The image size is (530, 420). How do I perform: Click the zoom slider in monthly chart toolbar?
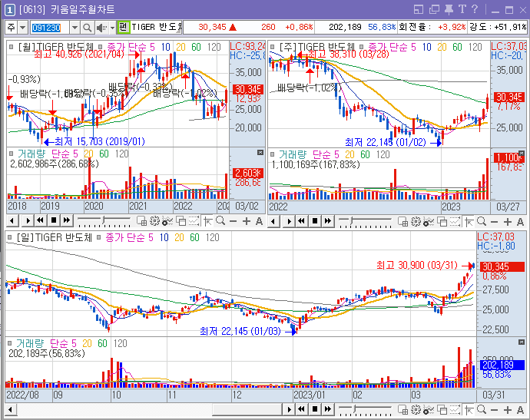click(104, 221)
